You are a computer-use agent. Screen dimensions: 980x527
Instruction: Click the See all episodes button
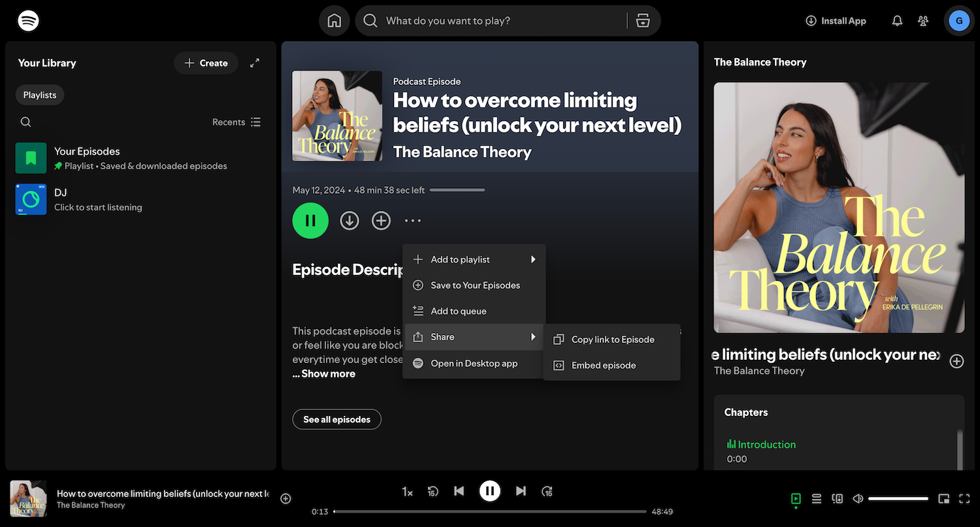pyautogui.click(x=336, y=419)
